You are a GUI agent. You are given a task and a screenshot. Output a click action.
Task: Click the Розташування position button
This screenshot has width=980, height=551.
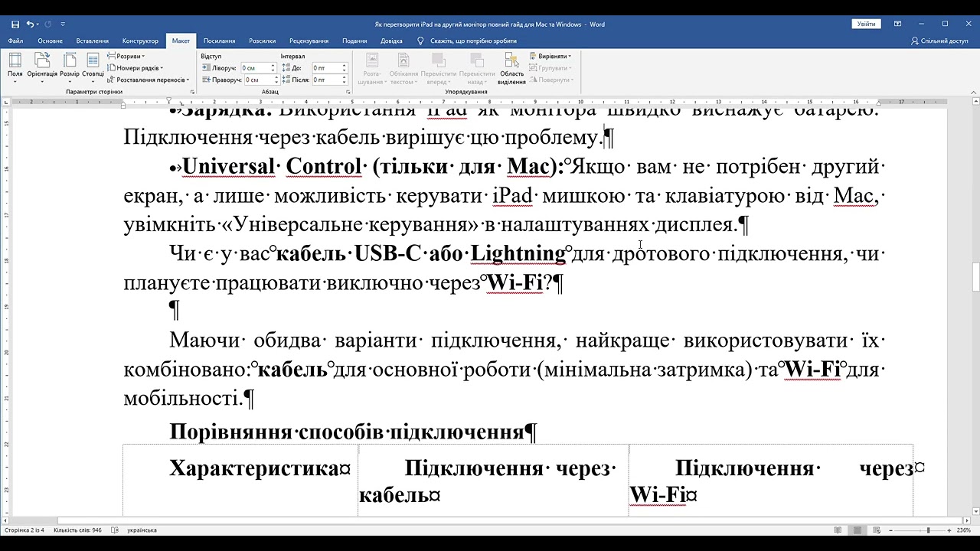pyautogui.click(x=371, y=68)
